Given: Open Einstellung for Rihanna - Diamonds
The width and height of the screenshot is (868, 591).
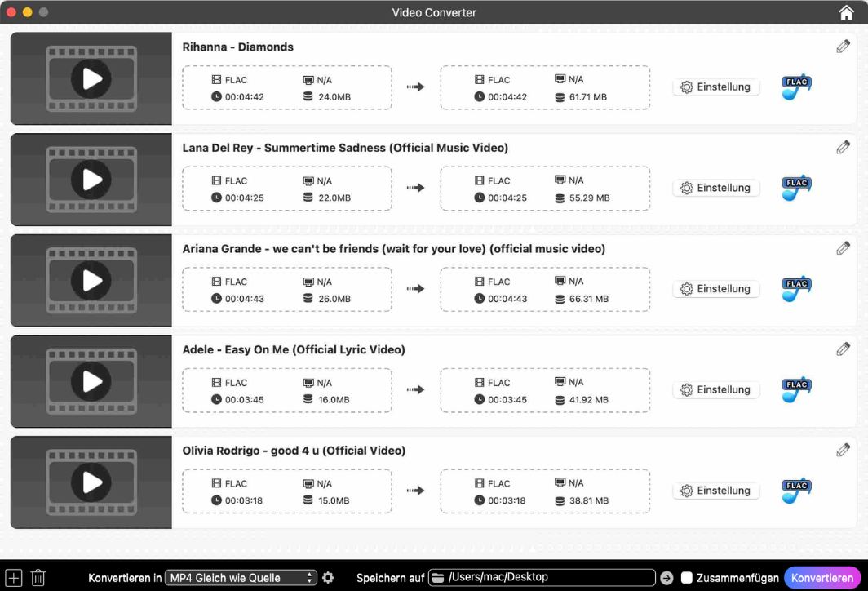Looking at the screenshot, I should pyautogui.click(x=715, y=87).
